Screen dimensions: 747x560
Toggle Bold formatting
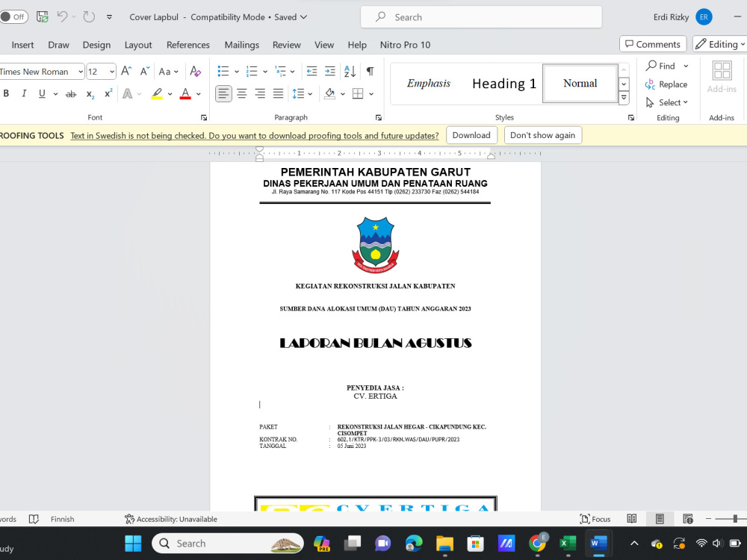[6, 94]
